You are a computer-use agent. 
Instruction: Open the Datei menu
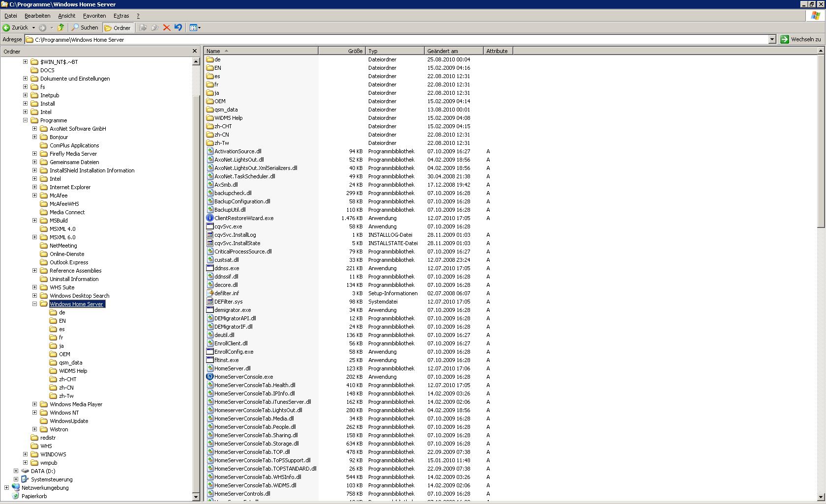point(11,16)
